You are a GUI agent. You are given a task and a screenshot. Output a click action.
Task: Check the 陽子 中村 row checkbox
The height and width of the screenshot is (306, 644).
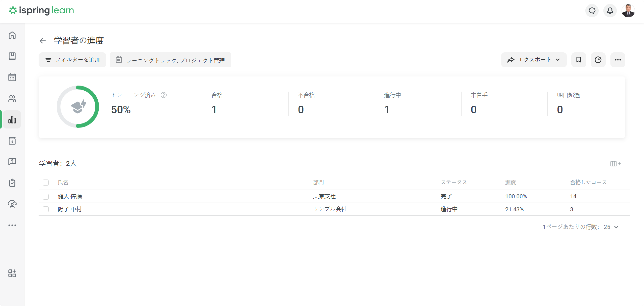click(x=45, y=209)
